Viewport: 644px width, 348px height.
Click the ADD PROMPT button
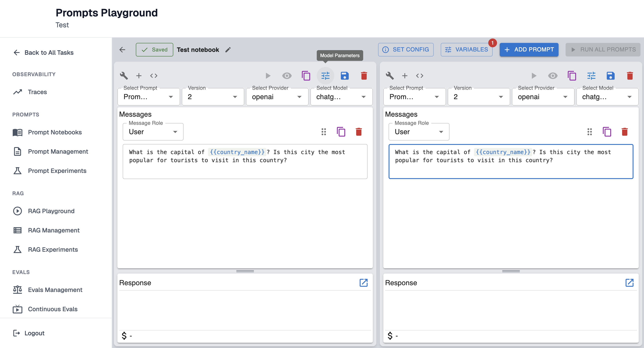pyautogui.click(x=529, y=49)
